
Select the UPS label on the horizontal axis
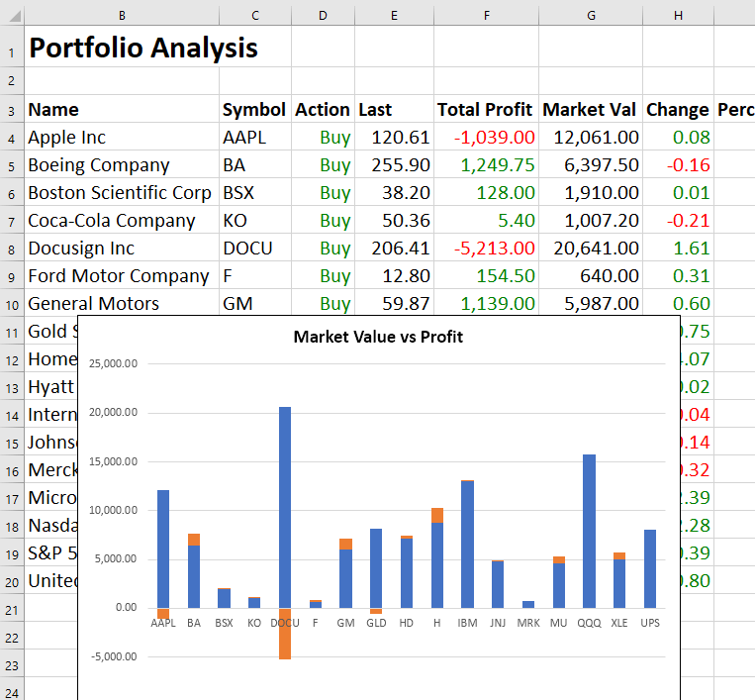(x=649, y=623)
